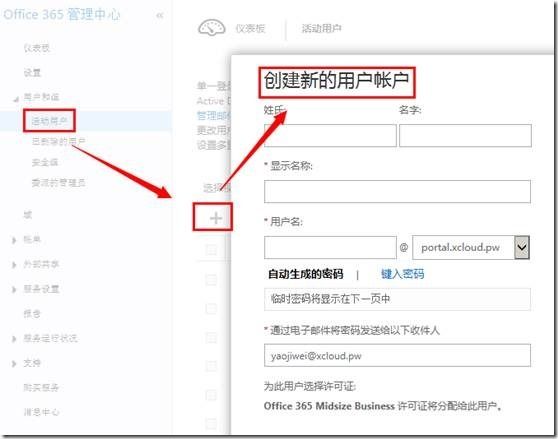Click the plus icon to add a user
558x439 pixels.
click(216, 218)
